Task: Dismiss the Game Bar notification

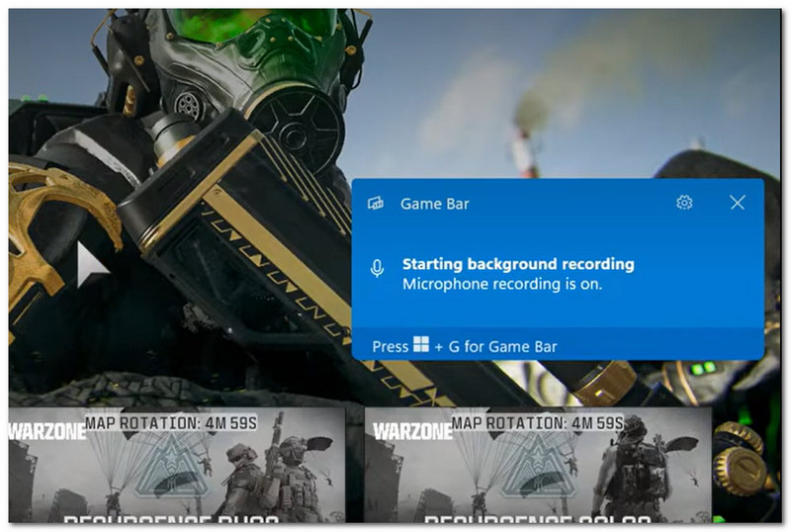Action: pyautogui.click(x=737, y=203)
